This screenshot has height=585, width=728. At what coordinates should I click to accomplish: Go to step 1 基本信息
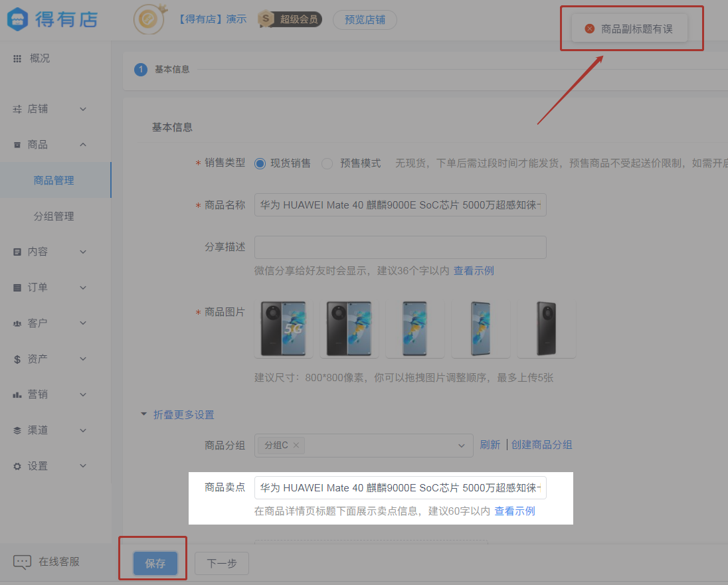[x=162, y=70]
